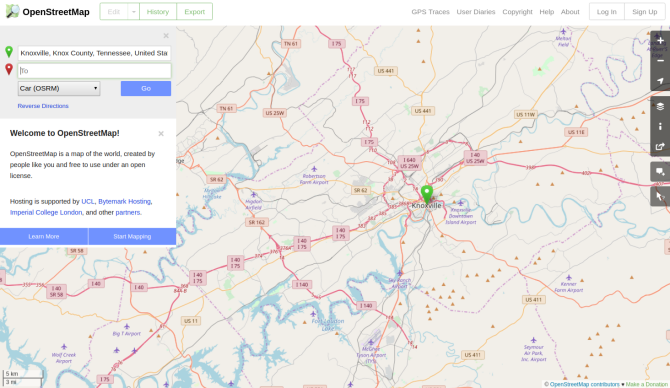
Task: Click Reverse Directions link
Action: point(43,106)
